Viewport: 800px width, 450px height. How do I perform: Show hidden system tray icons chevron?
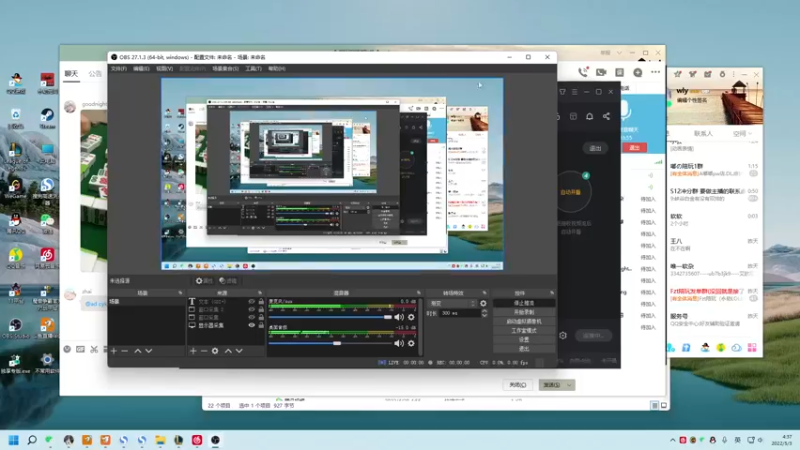point(673,440)
